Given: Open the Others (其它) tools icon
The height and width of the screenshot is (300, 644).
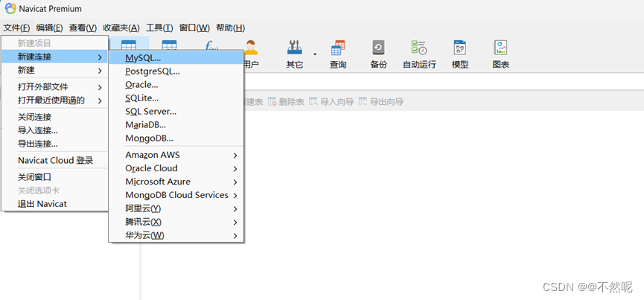Looking at the screenshot, I should 295,48.
